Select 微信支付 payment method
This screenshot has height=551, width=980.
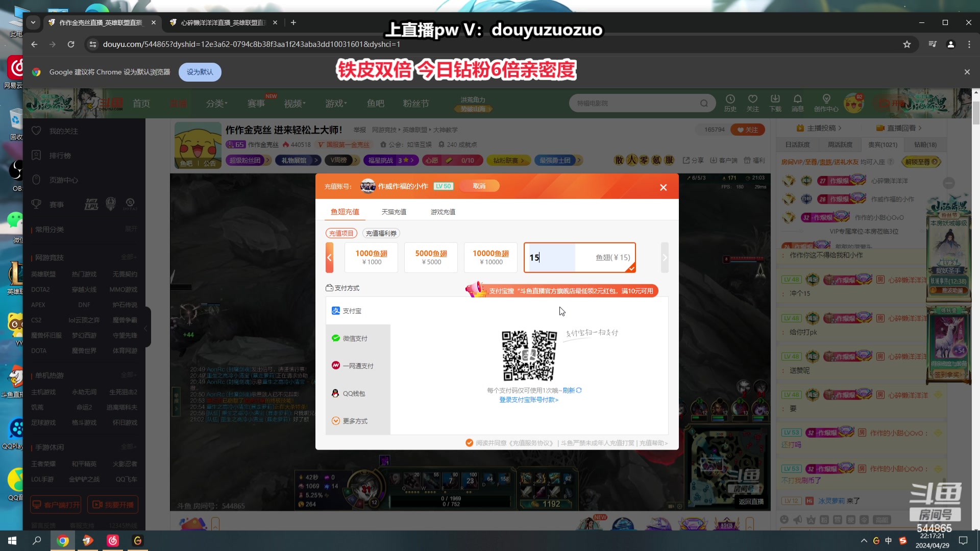click(358, 338)
